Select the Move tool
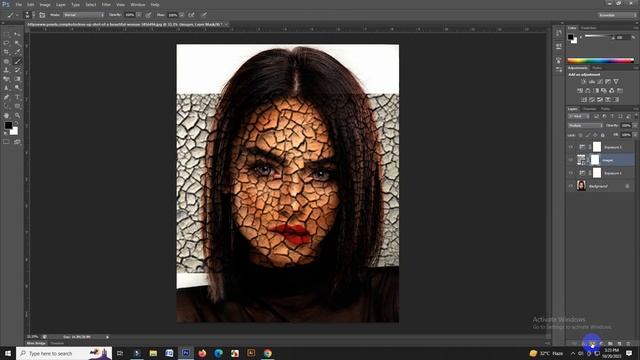The height and width of the screenshot is (360, 640). [x=17, y=35]
